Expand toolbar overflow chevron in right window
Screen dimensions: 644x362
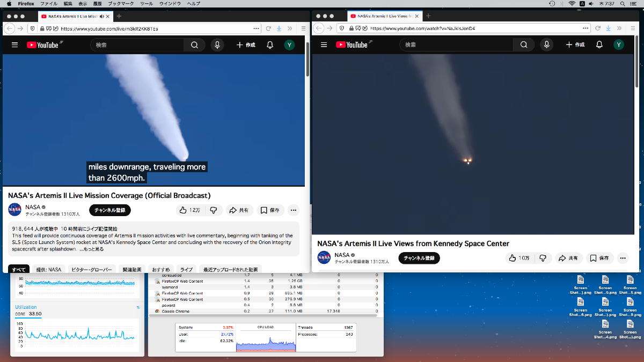click(x=619, y=28)
